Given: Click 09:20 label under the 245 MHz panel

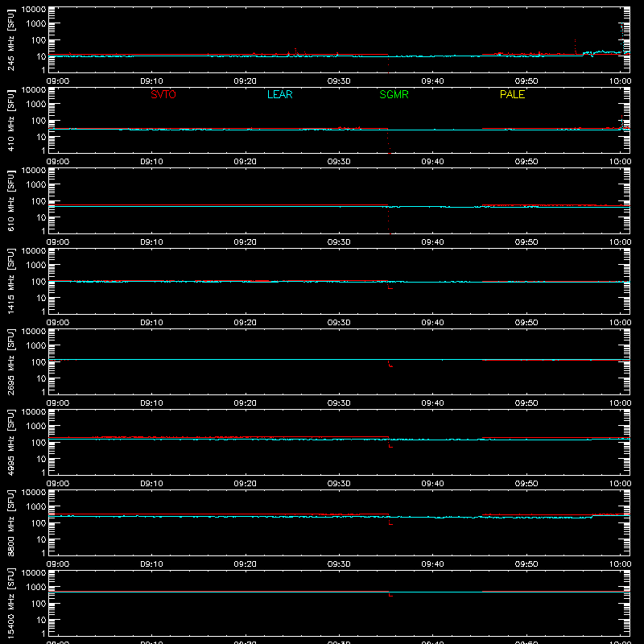Looking at the screenshot, I should 246,81.
